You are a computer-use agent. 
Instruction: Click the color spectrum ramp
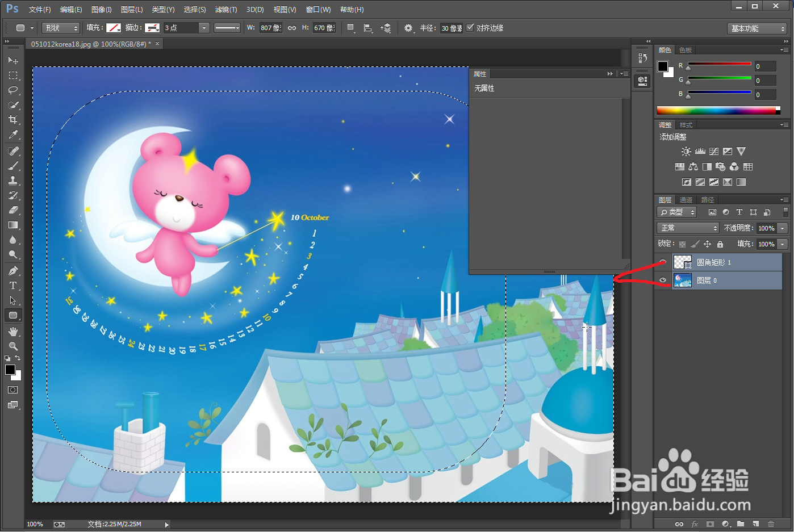[718, 110]
